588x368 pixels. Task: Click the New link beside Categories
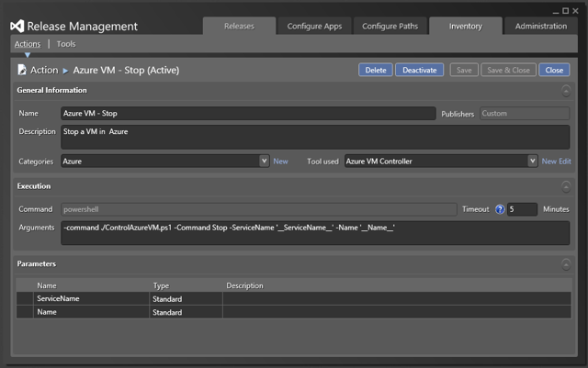[280, 162]
